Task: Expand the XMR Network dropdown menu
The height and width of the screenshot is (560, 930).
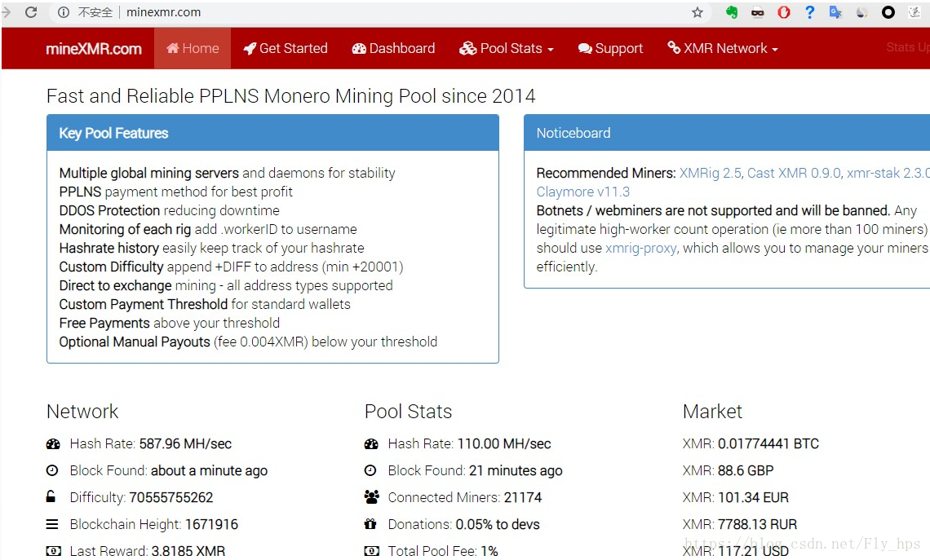Action: tap(723, 48)
